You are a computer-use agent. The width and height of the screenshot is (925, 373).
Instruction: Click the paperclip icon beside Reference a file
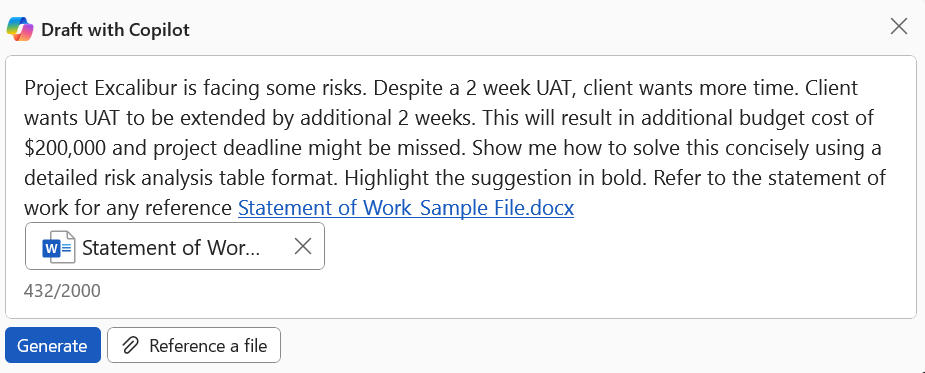point(130,345)
